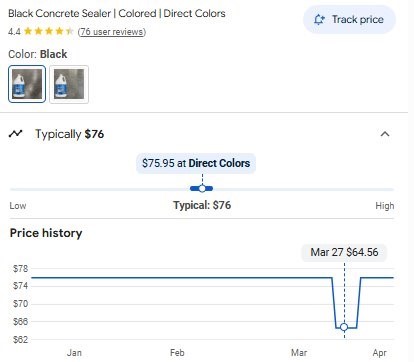The image size is (414, 362).
Task: Click the Feb label on chart axis
Action: 177,353
